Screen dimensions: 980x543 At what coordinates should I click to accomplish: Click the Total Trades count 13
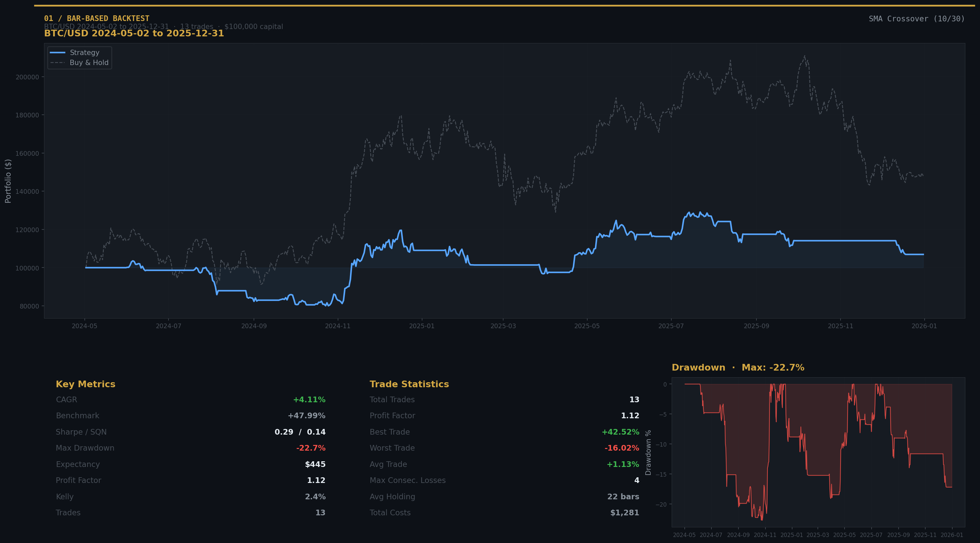pos(635,399)
